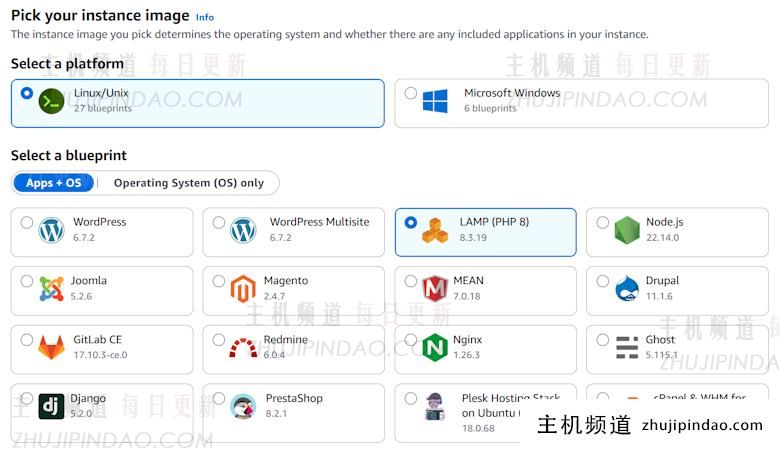Select the Drupal radio button
Image resolution: width=780 pixels, height=449 pixels.
point(602,281)
